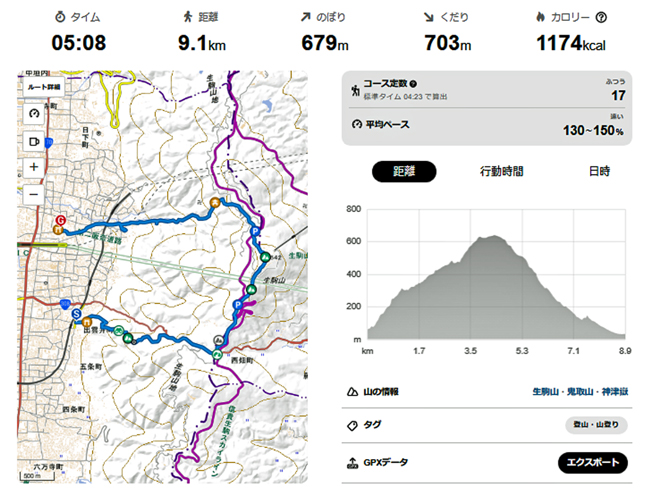Switch to the 日時 tab
Viewport: 660px width, 495px height.
click(599, 171)
